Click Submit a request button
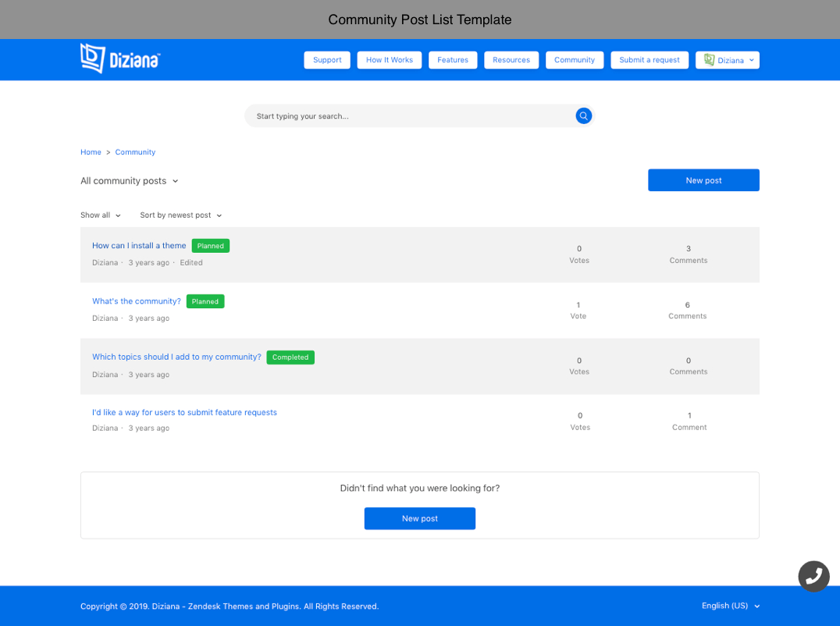Viewport: 840px width, 626px height. click(x=649, y=60)
